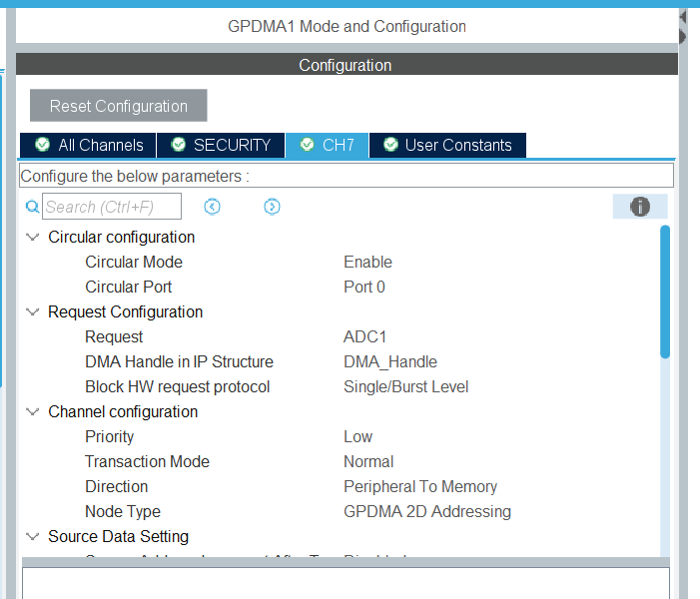700x599 pixels.
Task: Select the CH7 tab
Action: tap(328, 145)
